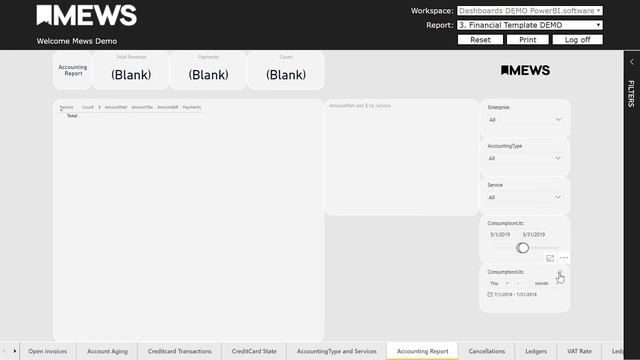Click the 'Welcome Mews Demo' text

77,41
